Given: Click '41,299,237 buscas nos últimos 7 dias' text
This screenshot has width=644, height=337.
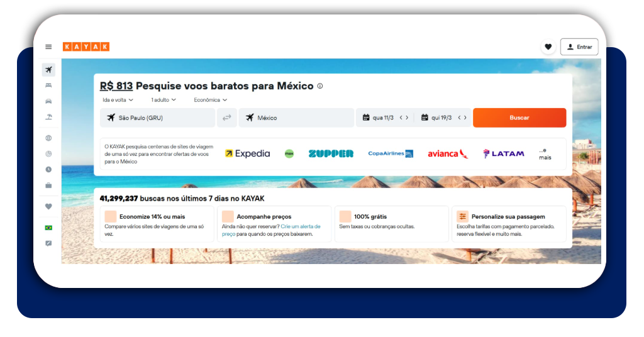Looking at the screenshot, I should click(x=182, y=199).
